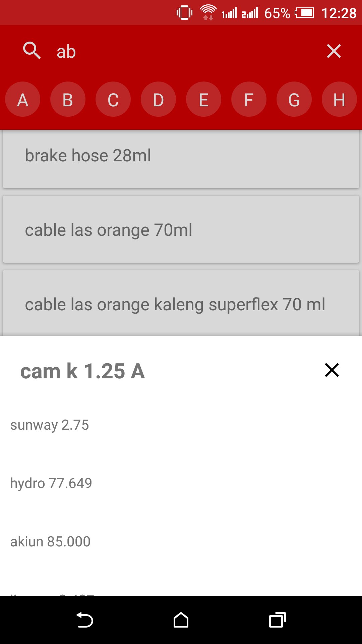Tap the search magnifier icon
Image resolution: width=362 pixels, height=644 pixels.
pos(32,51)
